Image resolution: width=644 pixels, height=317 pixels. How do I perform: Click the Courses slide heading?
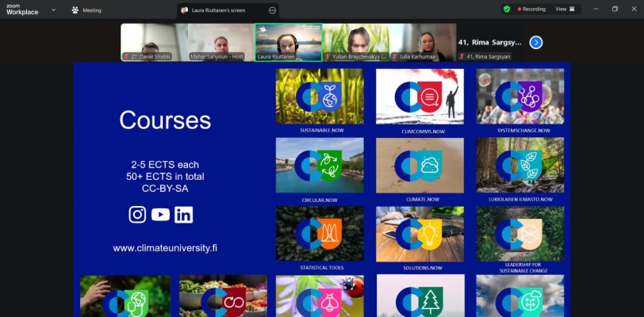point(165,120)
